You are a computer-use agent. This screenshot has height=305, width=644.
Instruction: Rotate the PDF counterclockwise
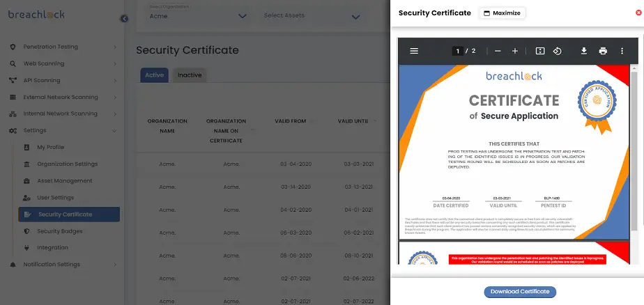click(557, 51)
